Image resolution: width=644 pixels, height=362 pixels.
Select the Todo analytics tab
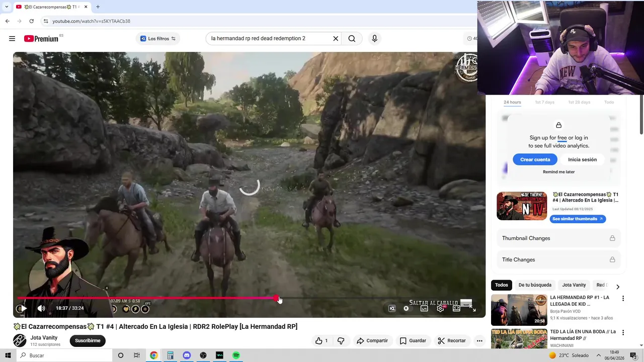click(609, 102)
